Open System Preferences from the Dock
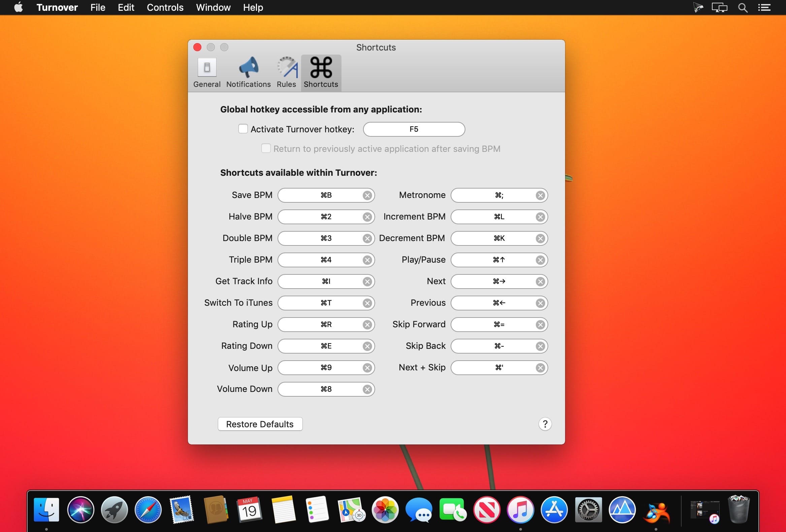The image size is (786, 532). [x=588, y=510]
